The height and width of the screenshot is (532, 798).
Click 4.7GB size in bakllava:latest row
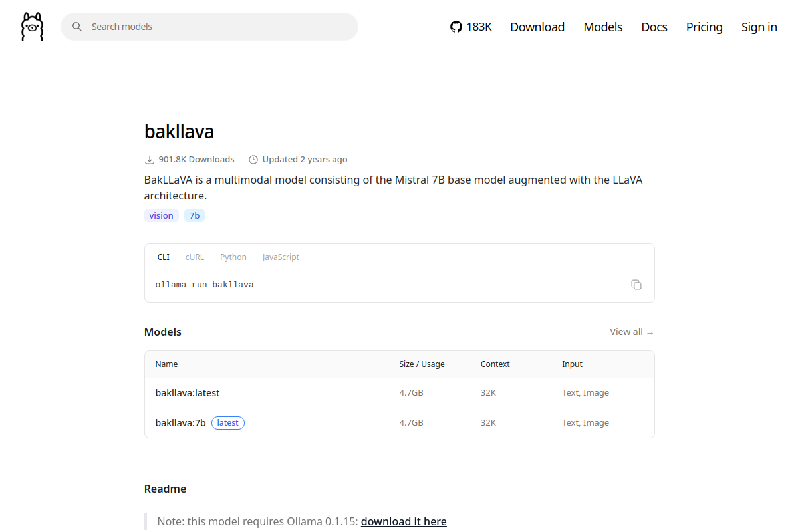tap(412, 393)
